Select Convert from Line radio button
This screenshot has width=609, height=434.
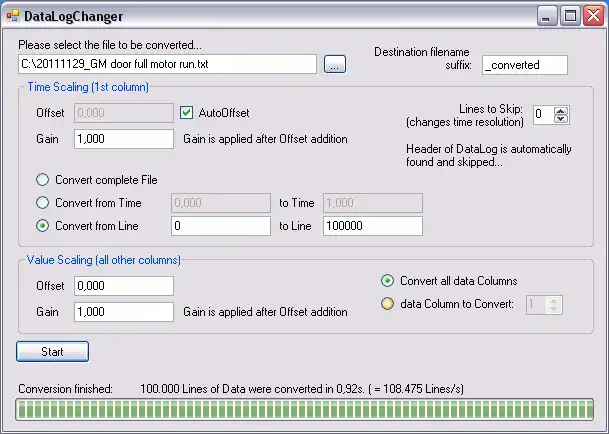coord(42,226)
